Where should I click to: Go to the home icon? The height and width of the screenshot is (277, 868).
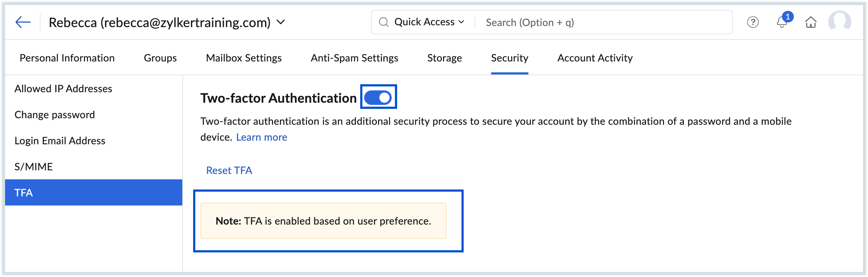click(810, 22)
